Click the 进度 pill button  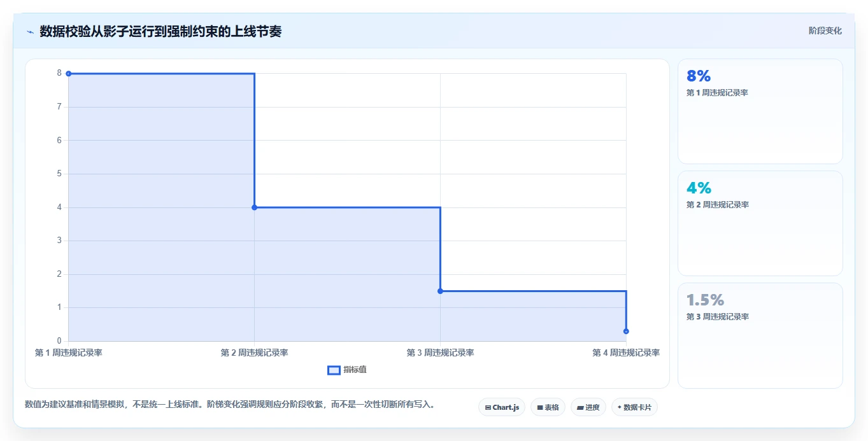point(588,407)
